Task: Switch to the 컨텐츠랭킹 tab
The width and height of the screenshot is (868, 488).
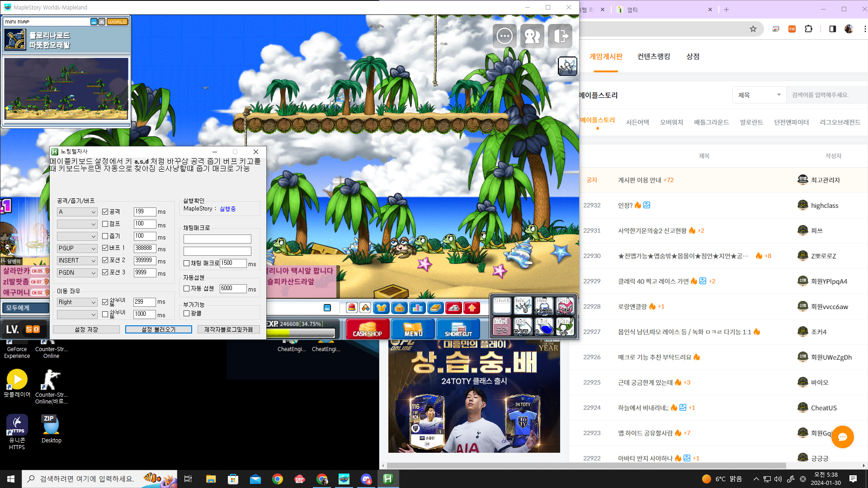Action: [653, 56]
